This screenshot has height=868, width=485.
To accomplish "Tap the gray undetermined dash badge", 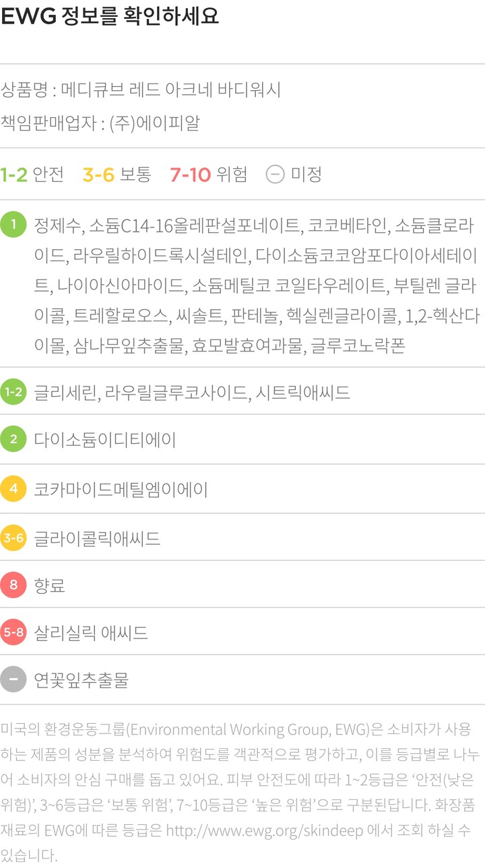I will coord(13,680).
